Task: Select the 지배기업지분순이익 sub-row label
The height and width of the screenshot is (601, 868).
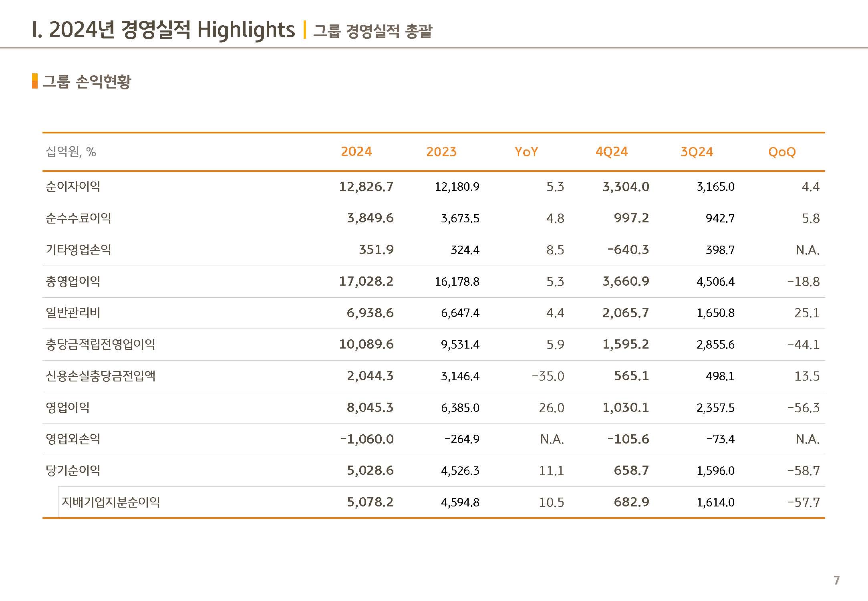Action: coord(111,502)
